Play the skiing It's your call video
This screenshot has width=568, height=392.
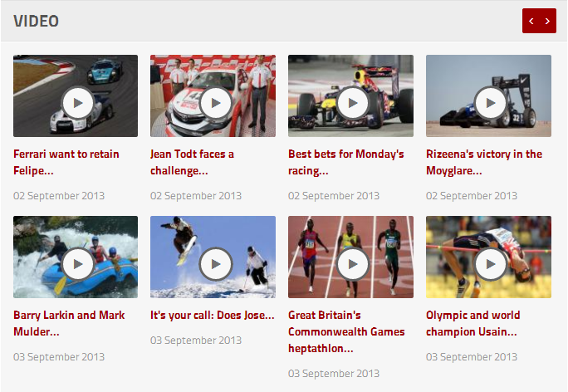216,264
